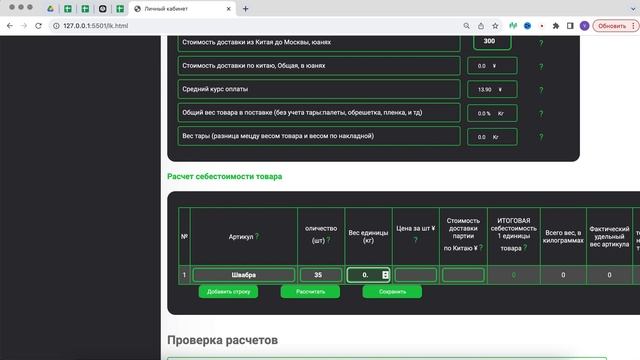Click the address bar URL
This screenshot has width=640, height=360.
[96, 26]
